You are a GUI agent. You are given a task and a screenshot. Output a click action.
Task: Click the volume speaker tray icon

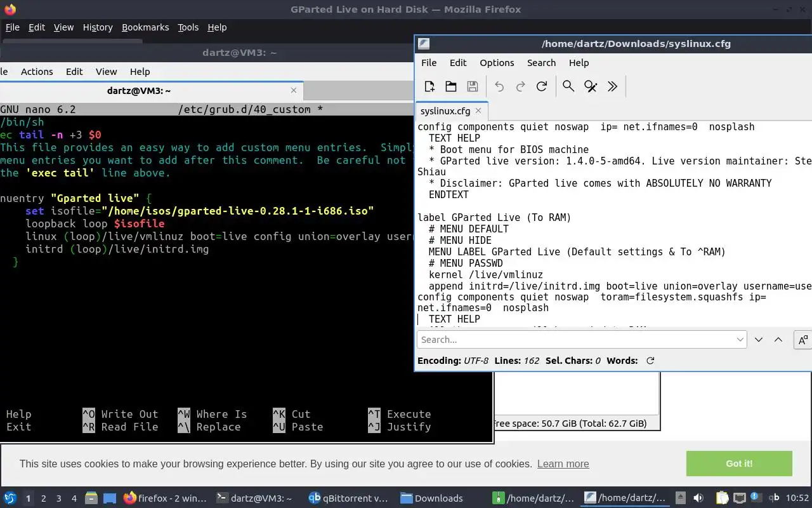point(698,498)
